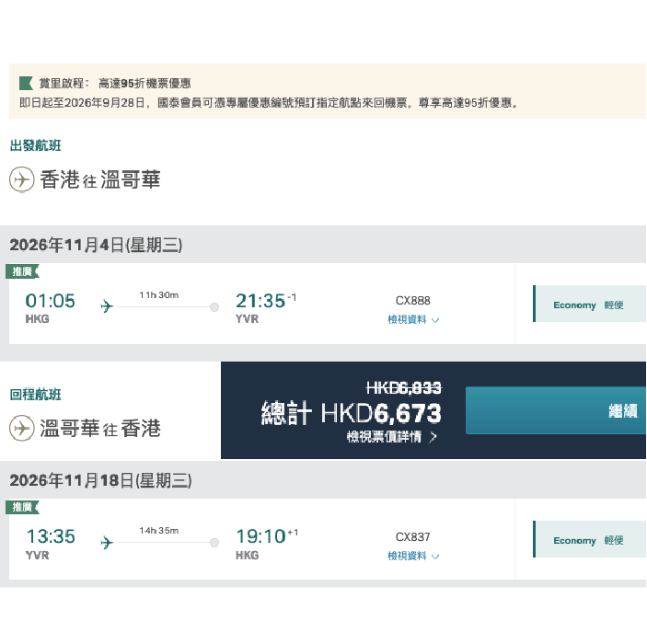The height and width of the screenshot is (644, 647).
Task: Click flight number CX837
Action: [x=412, y=537]
